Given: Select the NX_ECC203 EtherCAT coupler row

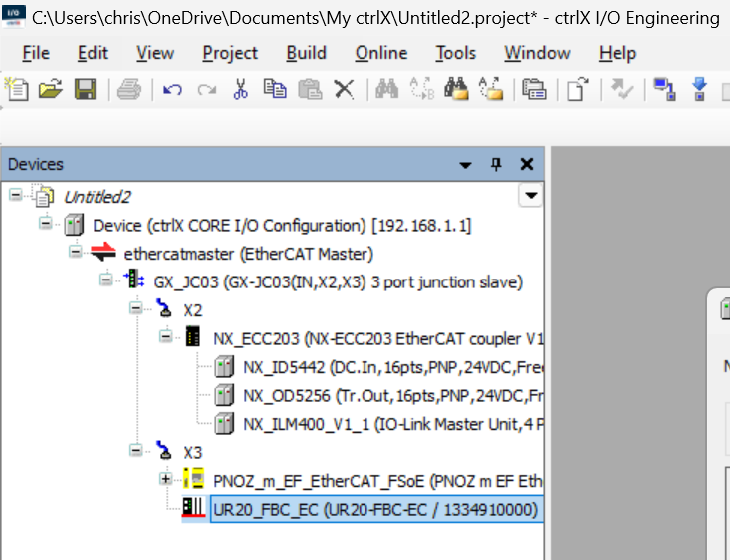Looking at the screenshot, I should click(378, 338).
